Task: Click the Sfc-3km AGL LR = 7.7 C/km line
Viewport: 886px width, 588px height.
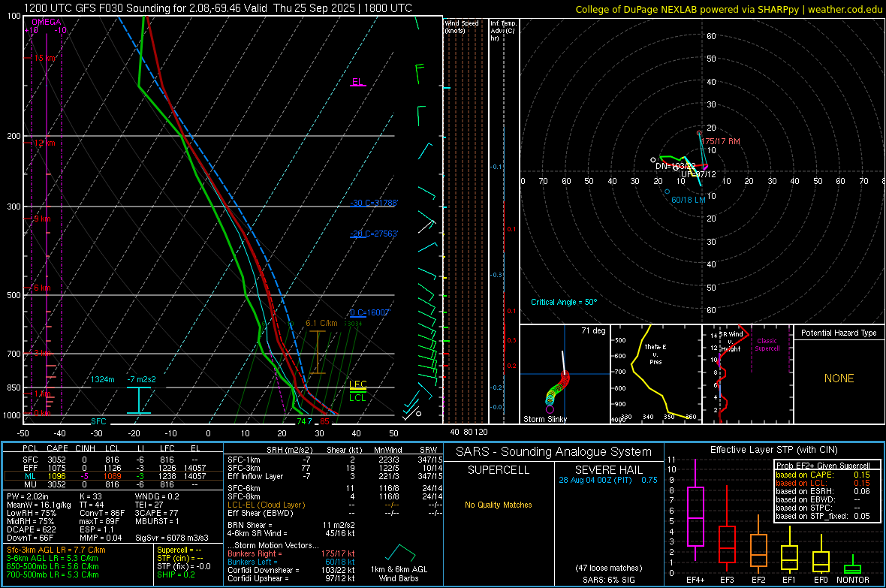Action: (x=56, y=550)
